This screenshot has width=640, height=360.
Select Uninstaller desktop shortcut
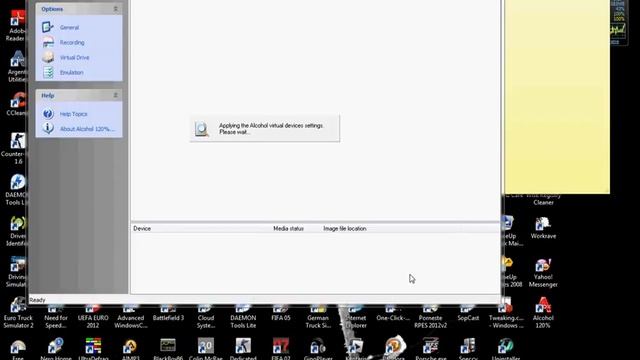pos(505,349)
